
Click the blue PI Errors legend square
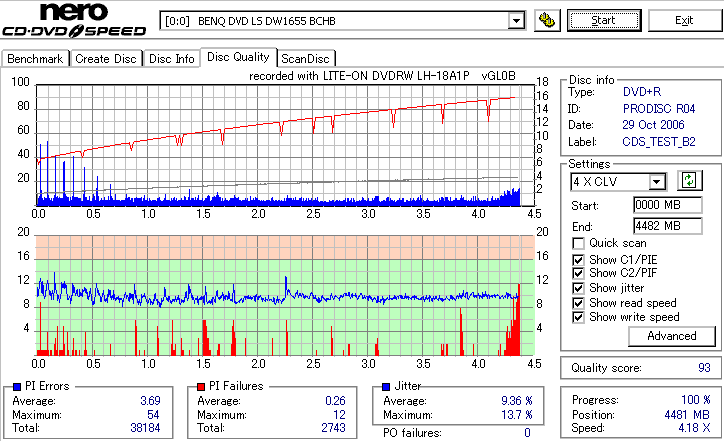tap(17, 387)
